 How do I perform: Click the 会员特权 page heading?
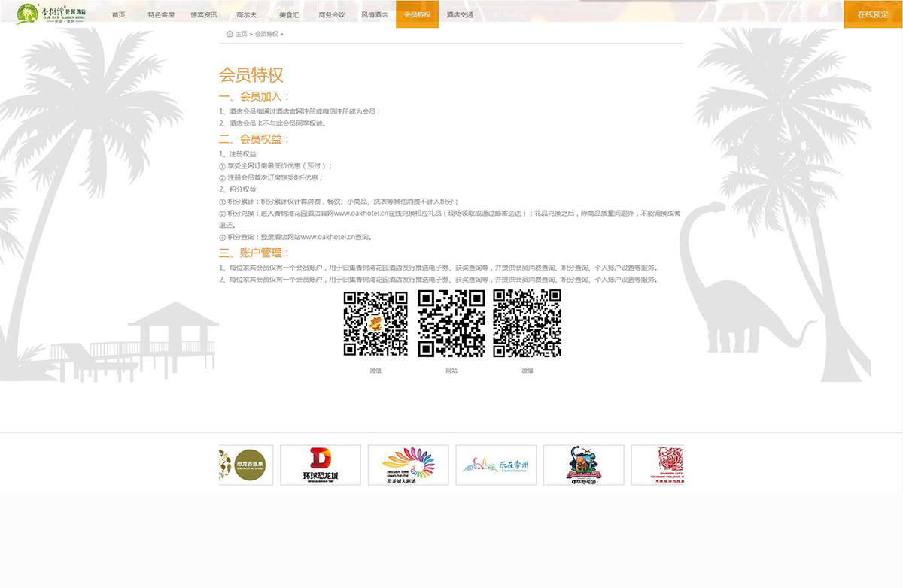pos(251,75)
